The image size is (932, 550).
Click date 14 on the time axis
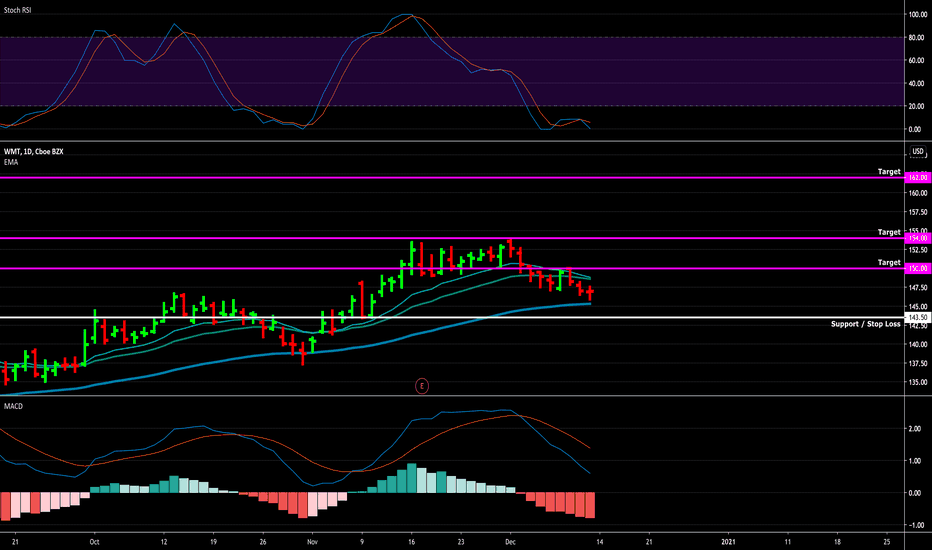pos(600,542)
